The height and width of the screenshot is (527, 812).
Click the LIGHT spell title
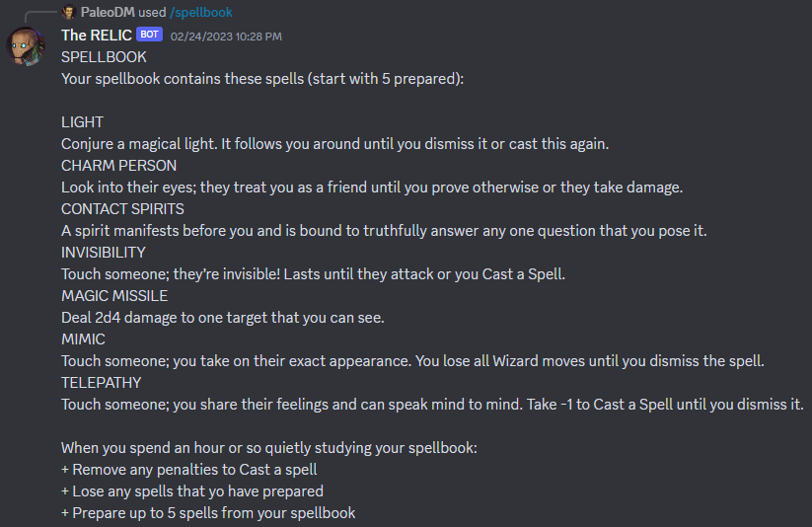82,122
